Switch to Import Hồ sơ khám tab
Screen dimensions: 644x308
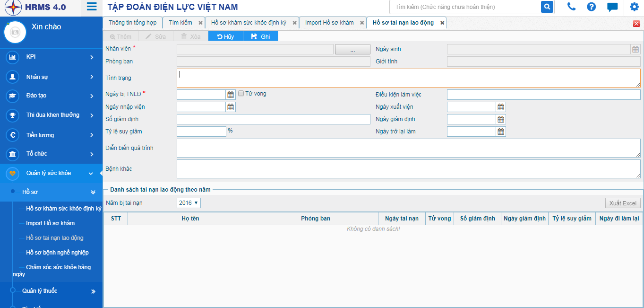point(329,23)
